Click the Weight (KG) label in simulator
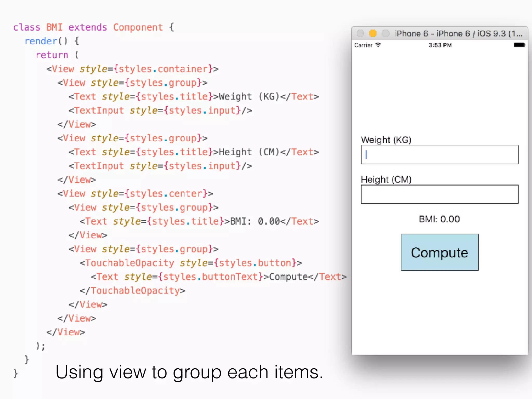This screenshot has width=532, height=399. pyautogui.click(x=386, y=140)
